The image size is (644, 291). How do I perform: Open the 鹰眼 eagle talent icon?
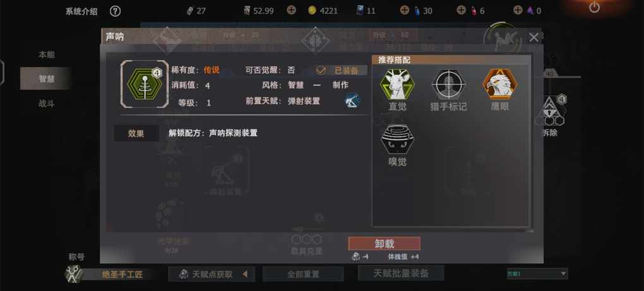pos(499,84)
